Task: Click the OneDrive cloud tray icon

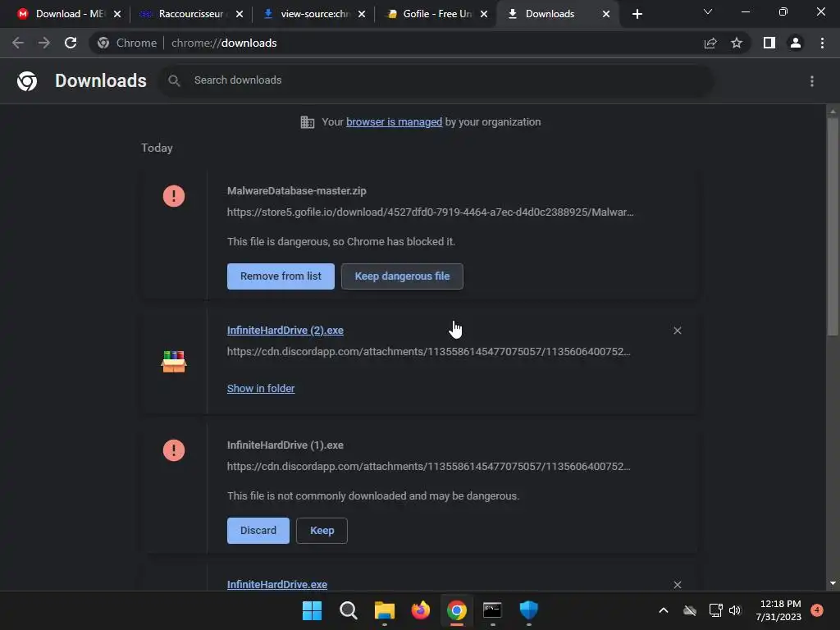Action: pyautogui.click(x=690, y=610)
